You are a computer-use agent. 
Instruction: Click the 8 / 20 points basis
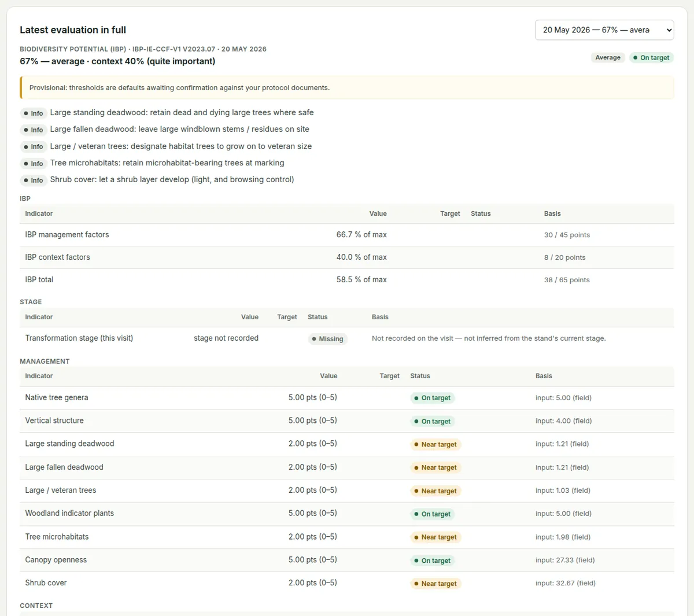click(x=564, y=258)
